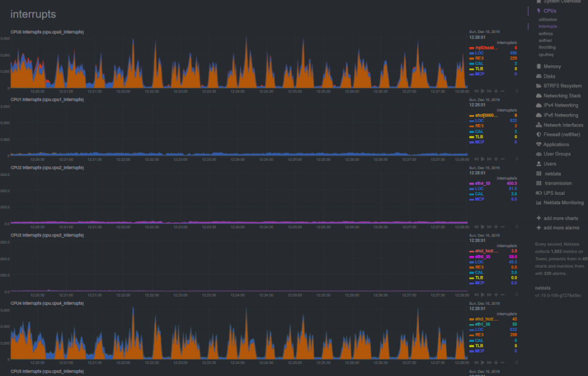Go to the softirqs submenu item

coord(546,34)
